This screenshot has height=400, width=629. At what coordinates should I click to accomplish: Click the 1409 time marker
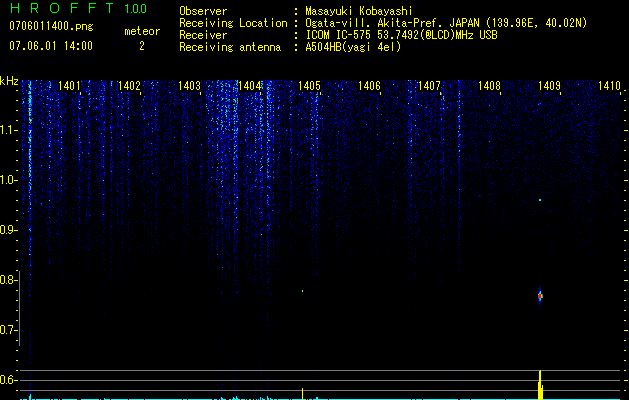pos(549,85)
